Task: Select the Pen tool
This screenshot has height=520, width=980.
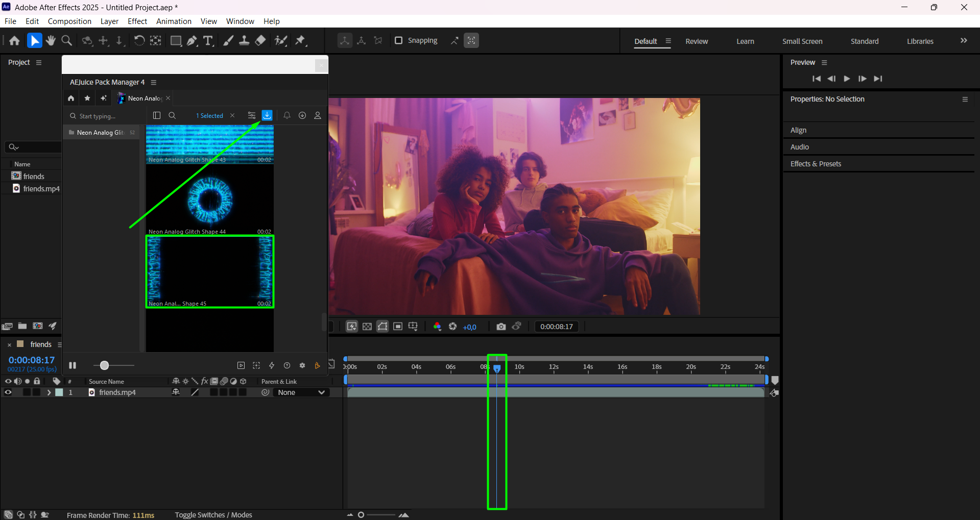Action: [192, 41]
